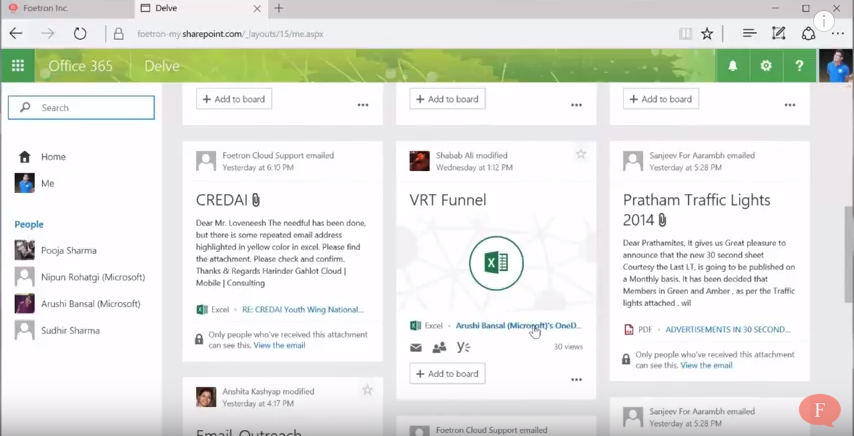
Task: Open the Office 365 app launcher
Action: (x=18, y=66)
